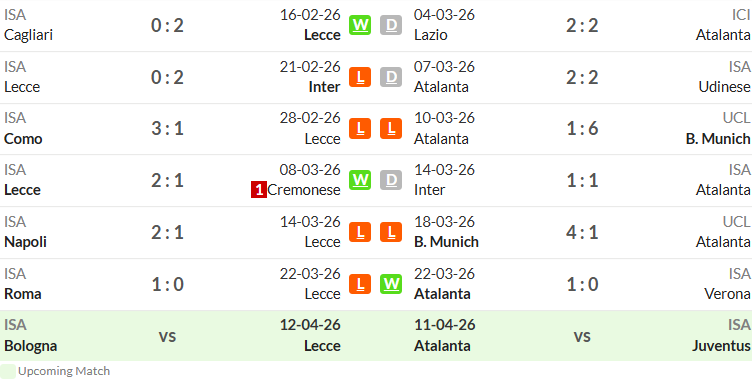Click the red card icon next to Cremonese

[258, 190]
